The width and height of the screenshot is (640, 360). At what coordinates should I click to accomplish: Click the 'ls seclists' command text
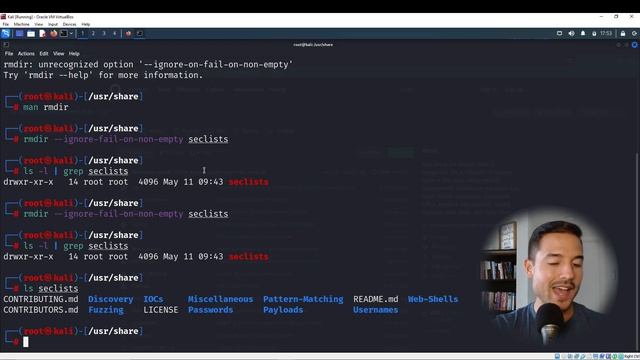pyautogui.click(x=51, y=289)
